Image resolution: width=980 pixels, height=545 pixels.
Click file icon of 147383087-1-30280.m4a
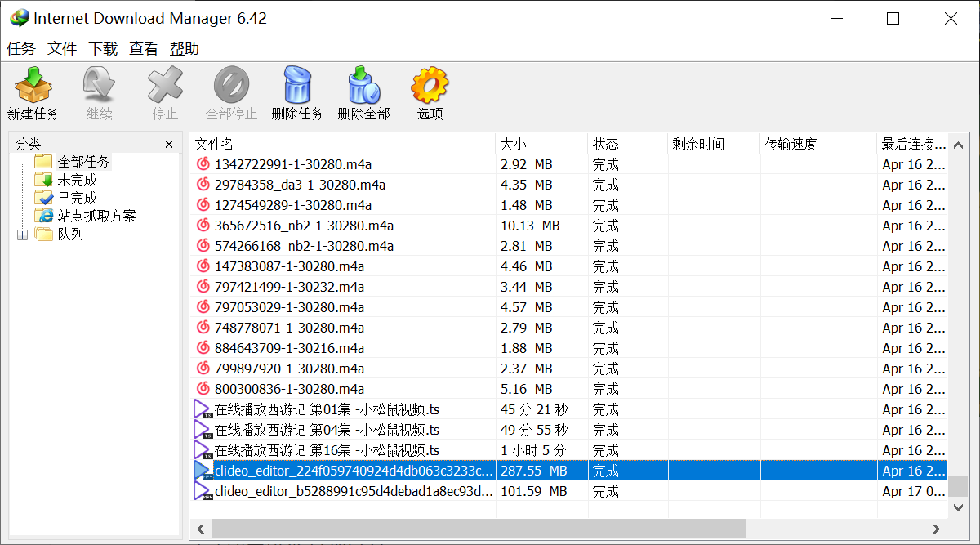[203, 266]
